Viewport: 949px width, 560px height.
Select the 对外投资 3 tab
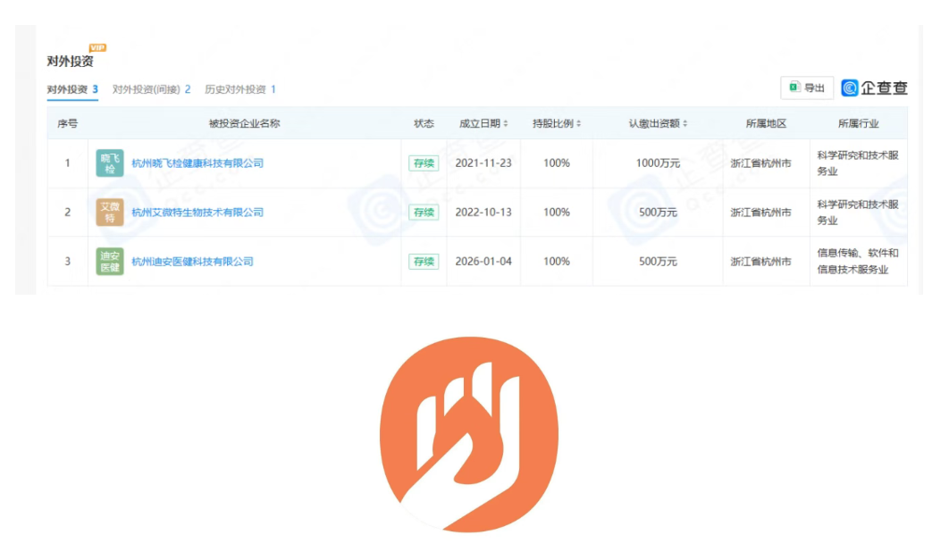point(72,89)
